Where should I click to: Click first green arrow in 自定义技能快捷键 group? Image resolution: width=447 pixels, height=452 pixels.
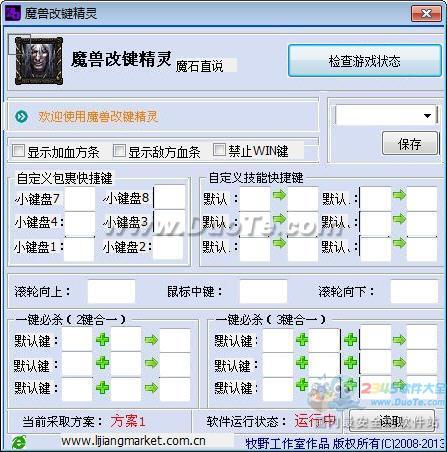click(x=279, y=195)
